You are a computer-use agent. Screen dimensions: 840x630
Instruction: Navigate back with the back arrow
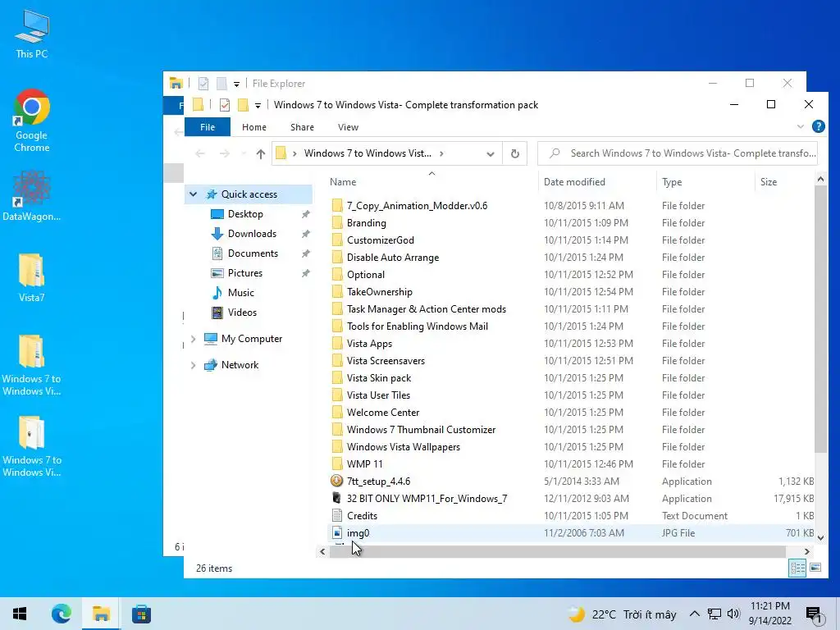coord(200,153)
